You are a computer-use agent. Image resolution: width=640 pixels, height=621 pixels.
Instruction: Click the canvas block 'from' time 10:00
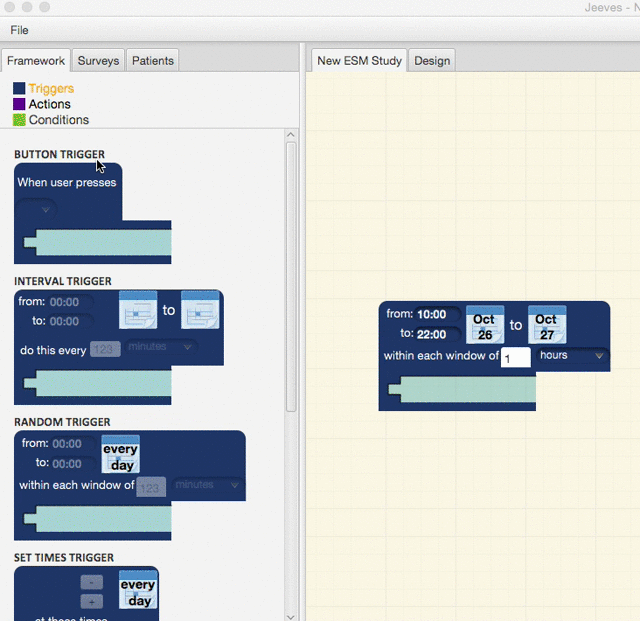coord(437,314)
